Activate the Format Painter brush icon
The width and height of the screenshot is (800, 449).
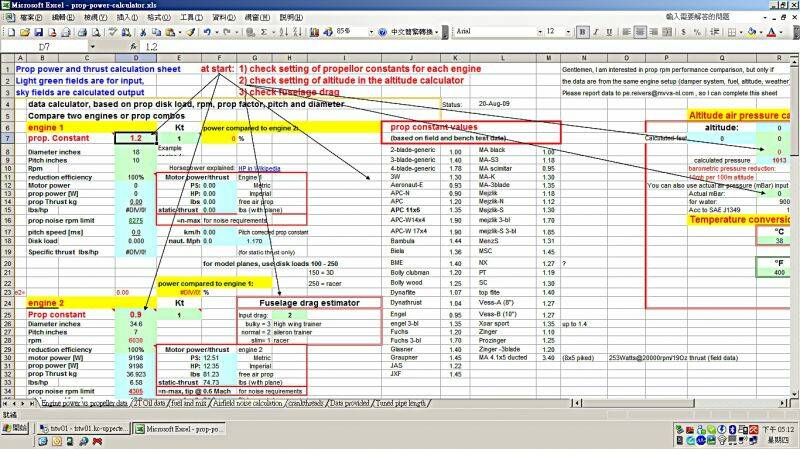[190, 32]
